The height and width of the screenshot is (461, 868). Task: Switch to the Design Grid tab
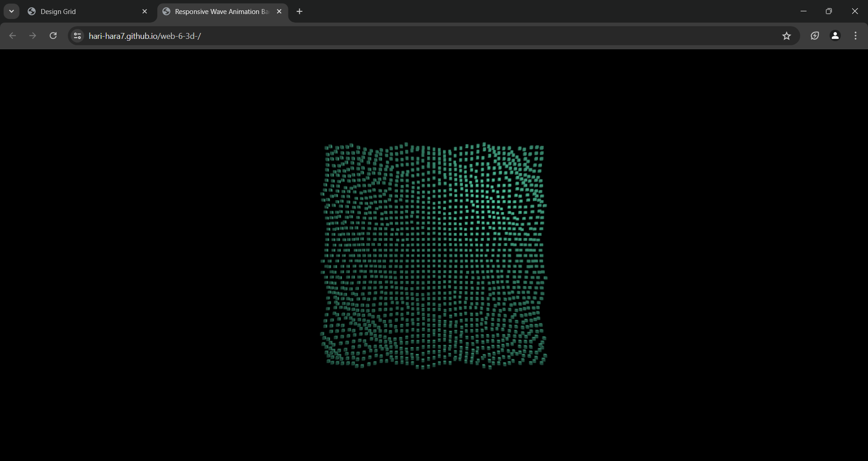(88, 12)
